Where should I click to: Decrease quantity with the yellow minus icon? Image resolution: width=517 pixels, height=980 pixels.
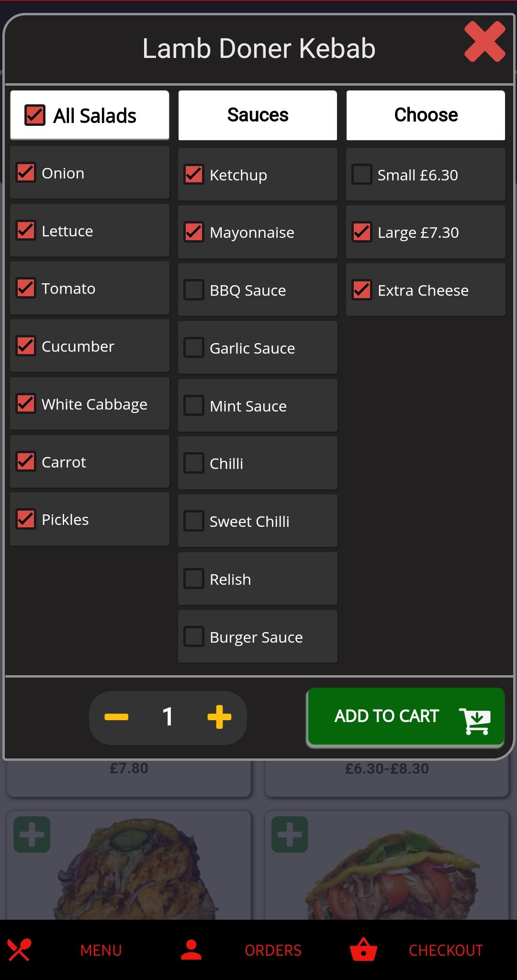point(116,717)
